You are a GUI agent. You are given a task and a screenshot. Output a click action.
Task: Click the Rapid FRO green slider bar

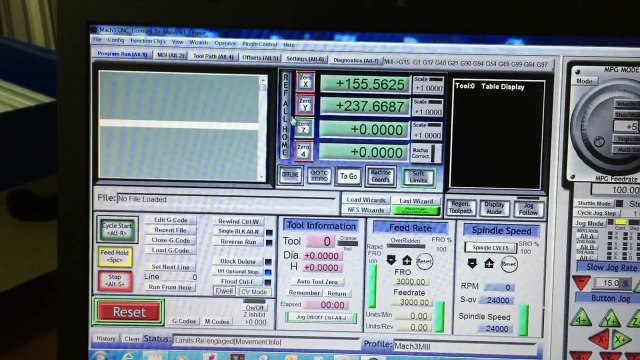coord(372,286)
